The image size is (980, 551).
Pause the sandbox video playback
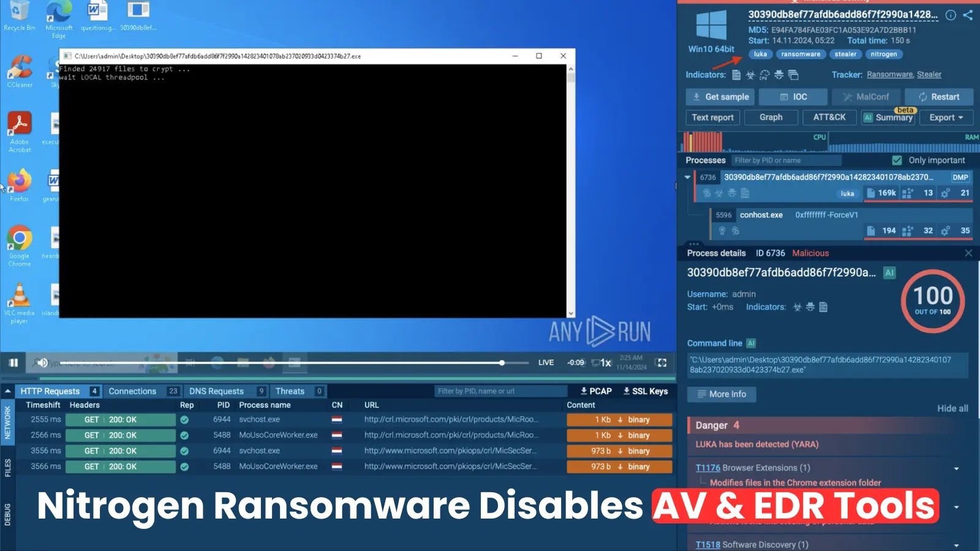pyautogui.click(x=13, y=362)
